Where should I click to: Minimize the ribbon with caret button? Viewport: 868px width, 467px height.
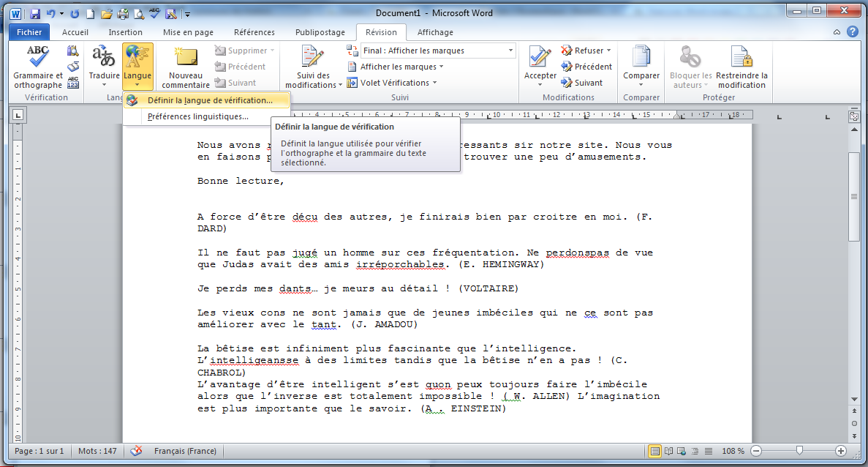point(837,32)
